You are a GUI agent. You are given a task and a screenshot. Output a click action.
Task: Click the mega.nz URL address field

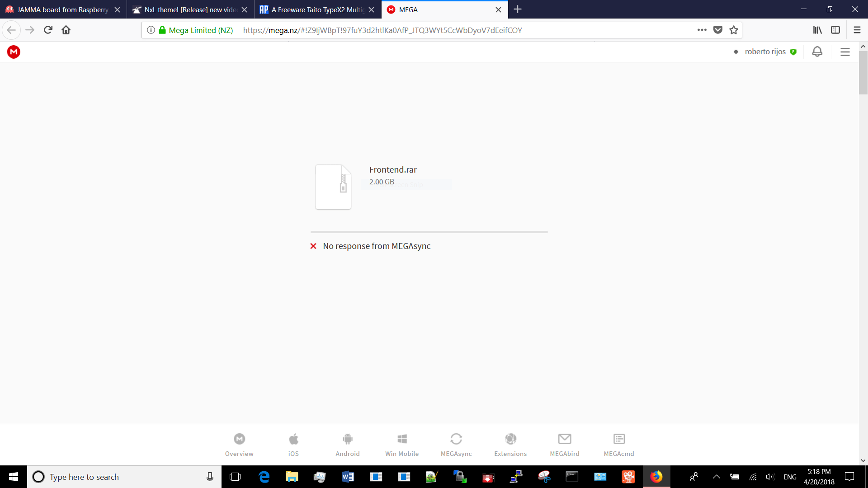pos(382,30)
